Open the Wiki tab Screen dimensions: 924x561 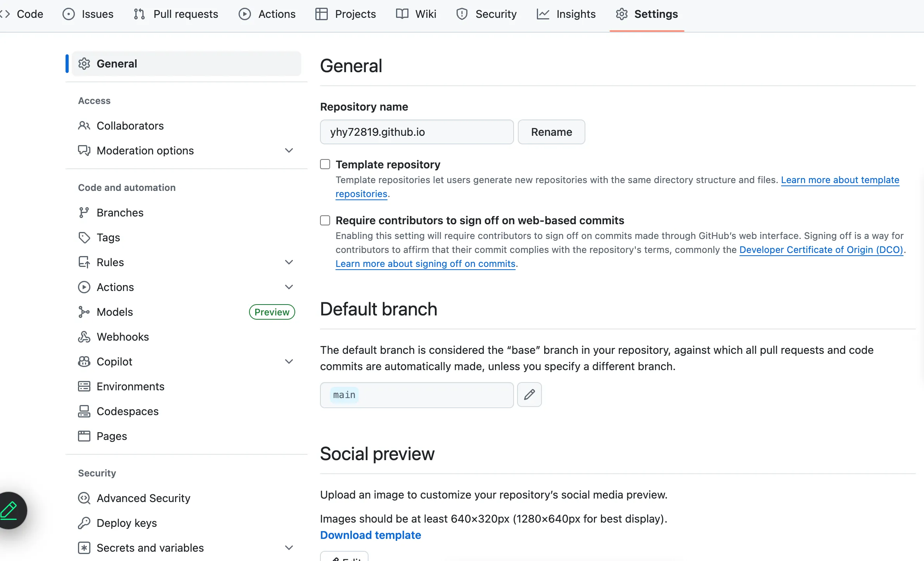pyautogui.click(x=416, y=14)
